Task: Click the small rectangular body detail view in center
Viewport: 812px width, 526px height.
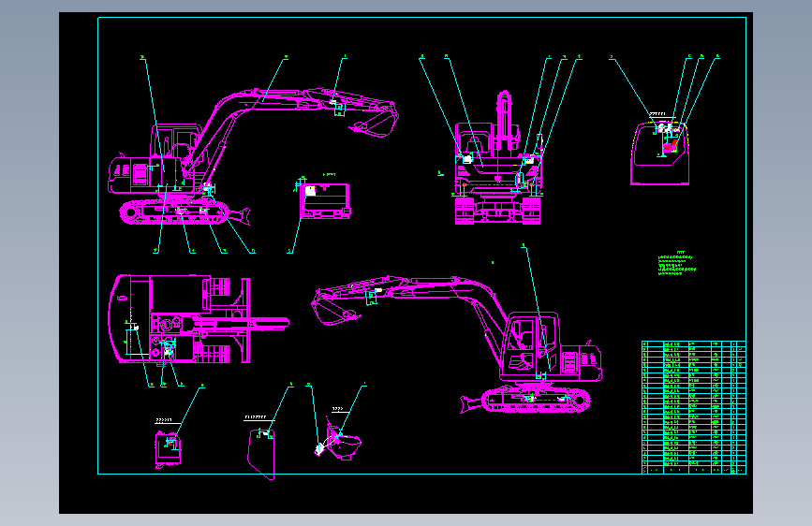Action: pyautogui.click(x=323, y=200)
